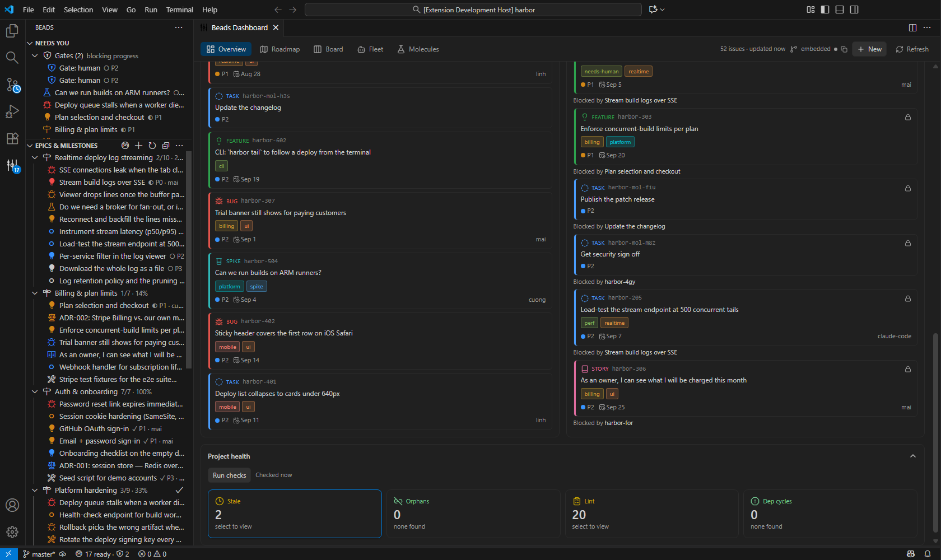Click the dashboard vertical scrollbar
This screenshot has height=560, width=941.
pyautogui.click(x=935, y=434)
